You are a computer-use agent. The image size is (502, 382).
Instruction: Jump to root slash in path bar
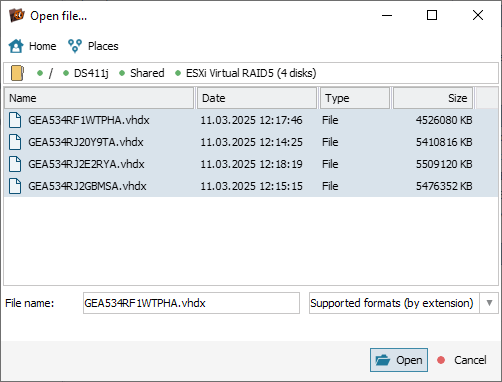[51, 73]
